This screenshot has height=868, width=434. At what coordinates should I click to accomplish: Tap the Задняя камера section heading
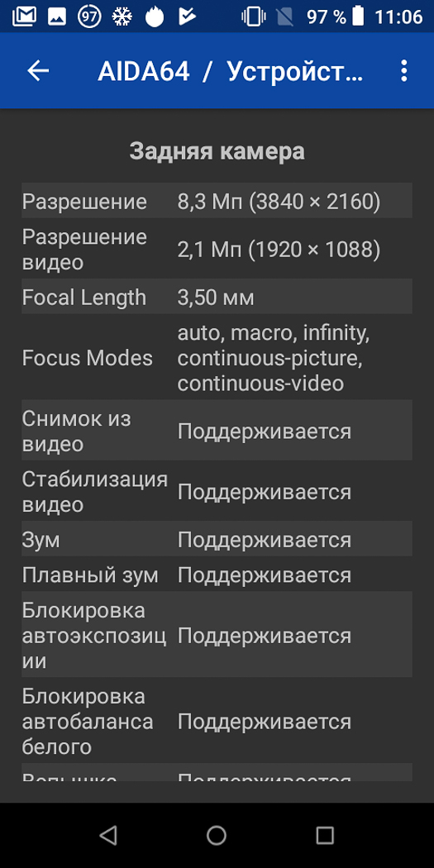(x=217, y=150)
